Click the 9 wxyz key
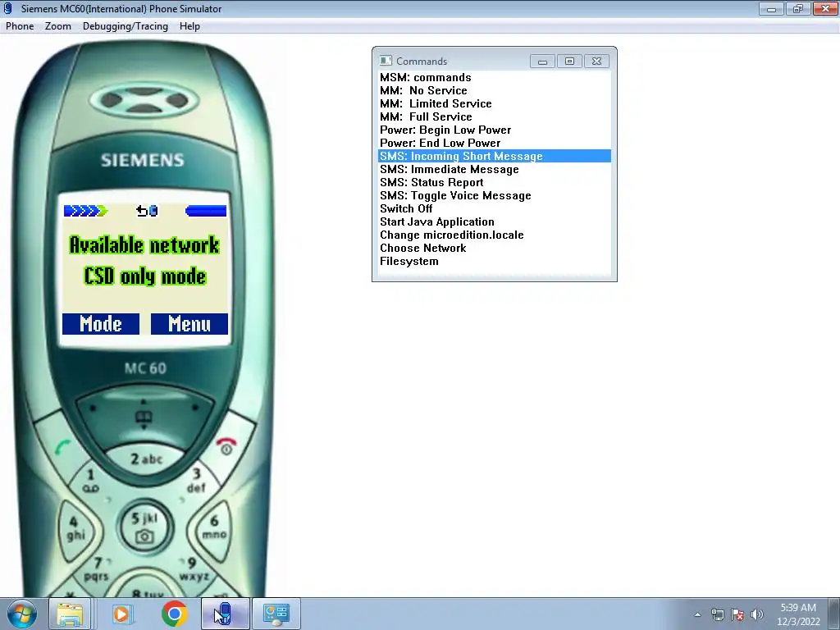 click(x=193, y=569)
